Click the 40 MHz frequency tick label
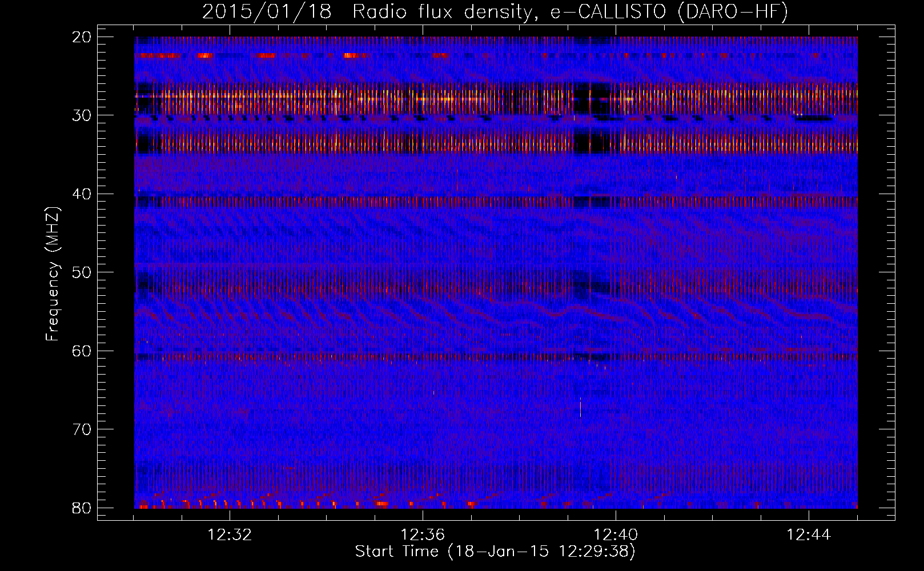This screenshot has height=571, width=924. click(82, 194)
